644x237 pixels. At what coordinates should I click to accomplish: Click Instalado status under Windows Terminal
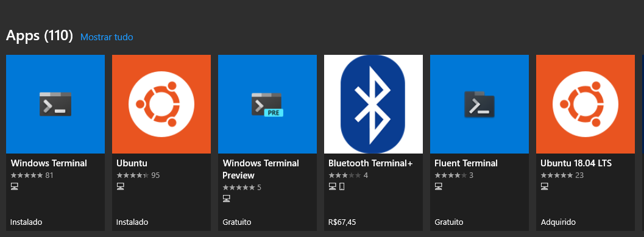pos(26,222)
